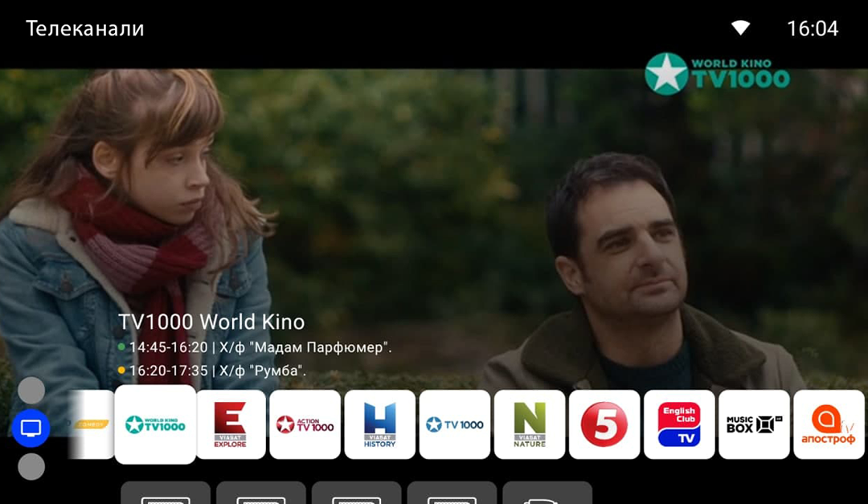Viewport: 868px width, 504px height.
Task: Select the grey circle below the TV icon
Action: tap(31, 466)
